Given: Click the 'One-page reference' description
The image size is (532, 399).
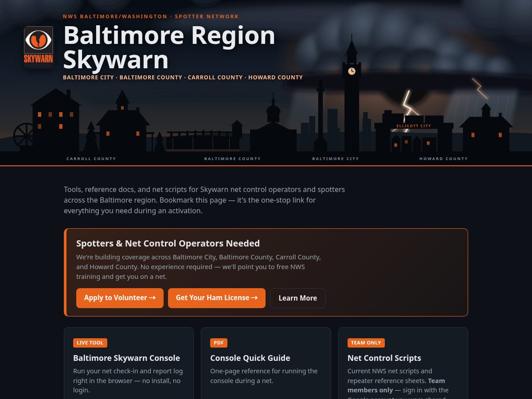Looking at the screenshot, I should pos(264,376).
